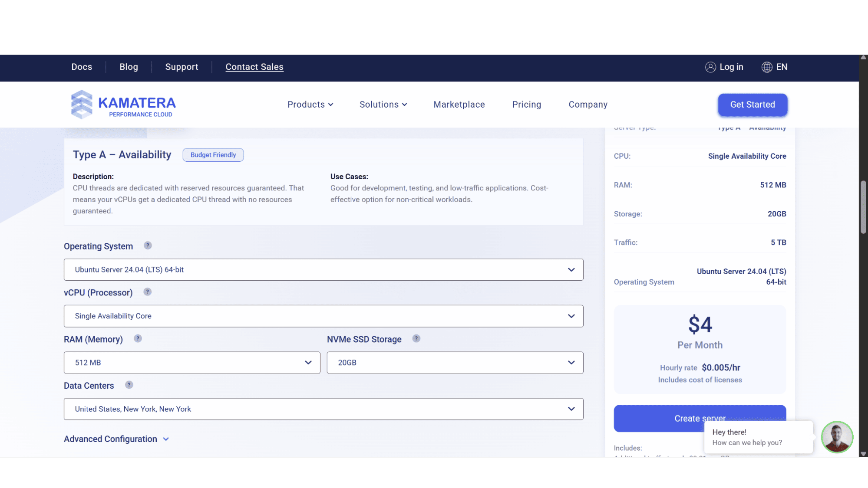The width and height of the screenshot is (868, 488).
Task: Click the summary Storage value 20GB
Action: pyautogui.click(x=777, y=214)
